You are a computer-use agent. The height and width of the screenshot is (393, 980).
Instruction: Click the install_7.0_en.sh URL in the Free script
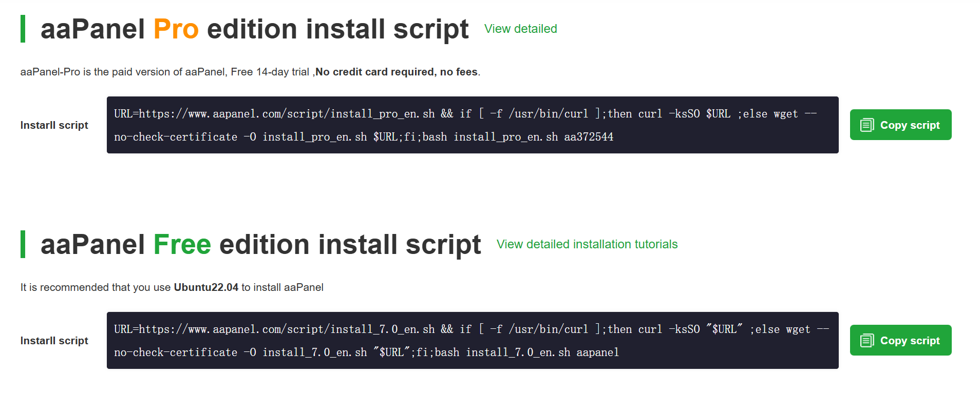click(x=287, y=329)
